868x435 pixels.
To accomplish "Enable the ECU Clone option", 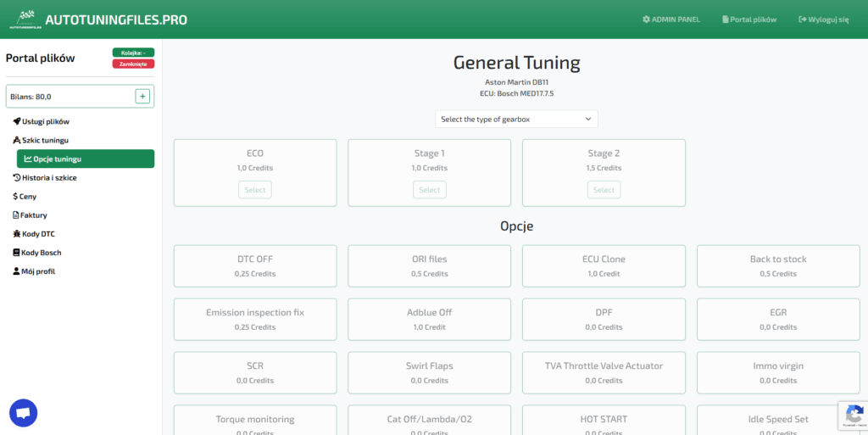I will tap(604, 266).
